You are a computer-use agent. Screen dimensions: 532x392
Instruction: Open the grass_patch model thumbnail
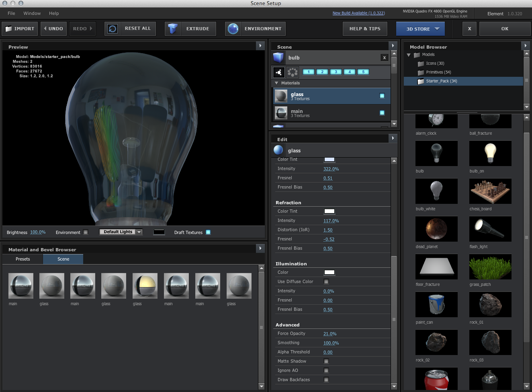[x=490, y=267]
